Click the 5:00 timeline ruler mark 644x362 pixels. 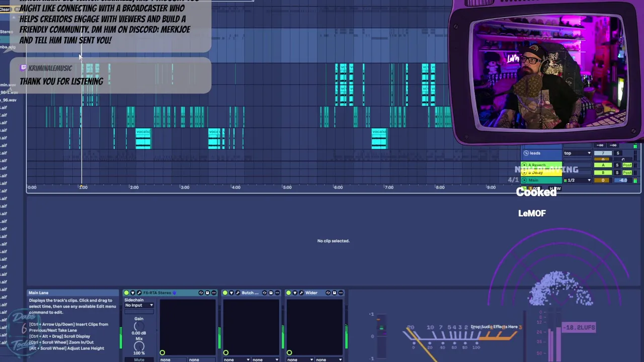(287, 187)
